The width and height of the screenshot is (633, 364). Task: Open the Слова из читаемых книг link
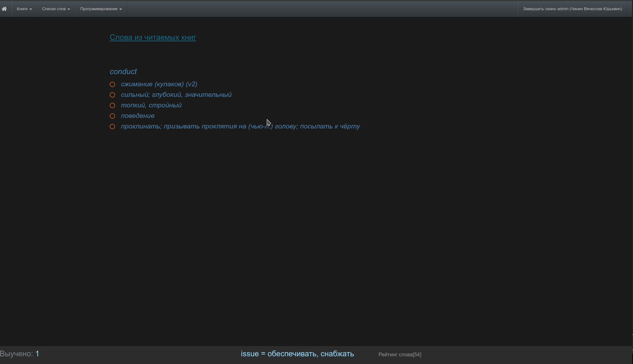[x=153, y=37]
